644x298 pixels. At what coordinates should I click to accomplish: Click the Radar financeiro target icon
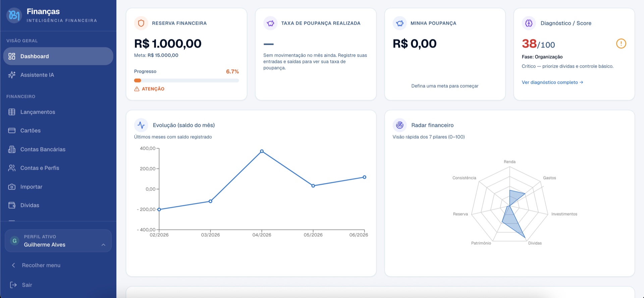coord(400,125)
